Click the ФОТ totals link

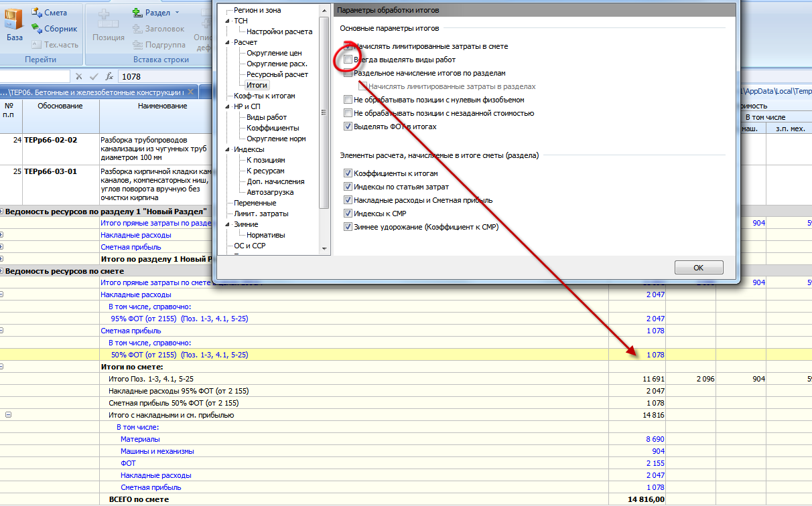pyautogui.click(x=128, y=463)
